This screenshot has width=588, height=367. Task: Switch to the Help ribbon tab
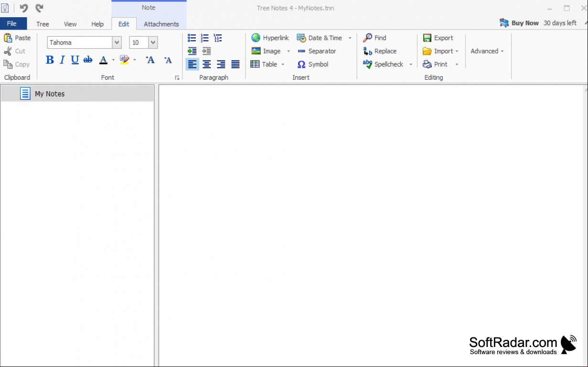97,24
